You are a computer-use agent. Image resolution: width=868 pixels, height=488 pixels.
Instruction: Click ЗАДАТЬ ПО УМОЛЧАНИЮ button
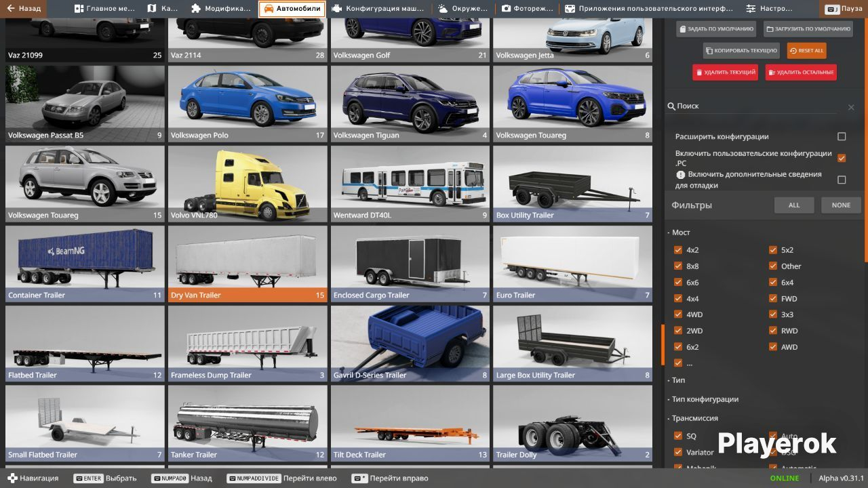(x=716, y=29)
